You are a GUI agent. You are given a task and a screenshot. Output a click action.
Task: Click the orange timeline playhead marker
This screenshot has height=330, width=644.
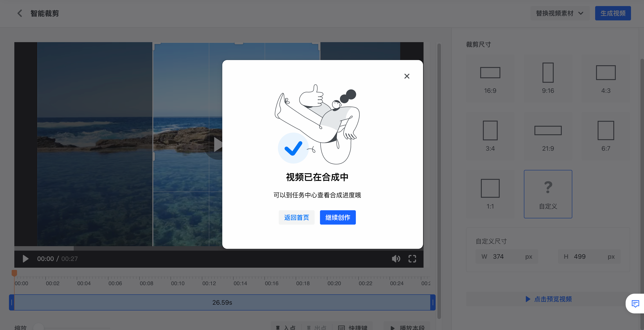(14, 273)
